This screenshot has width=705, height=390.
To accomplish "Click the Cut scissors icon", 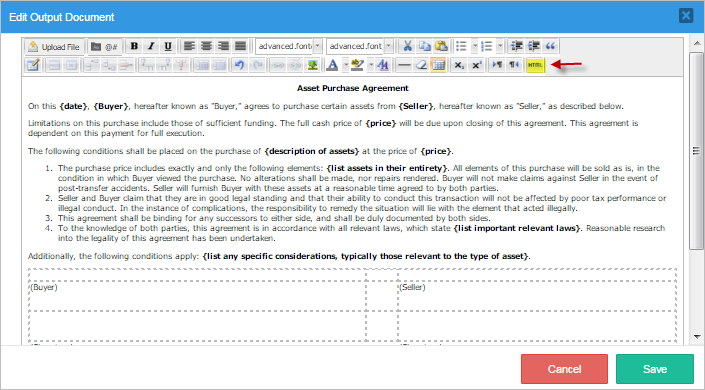I will [x=407, y=46].
